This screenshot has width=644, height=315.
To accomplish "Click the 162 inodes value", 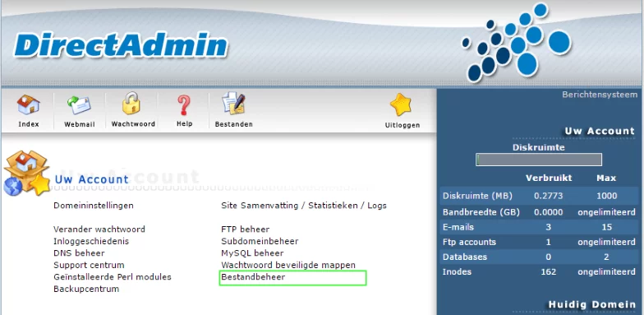I will click(x=549, y=271).
